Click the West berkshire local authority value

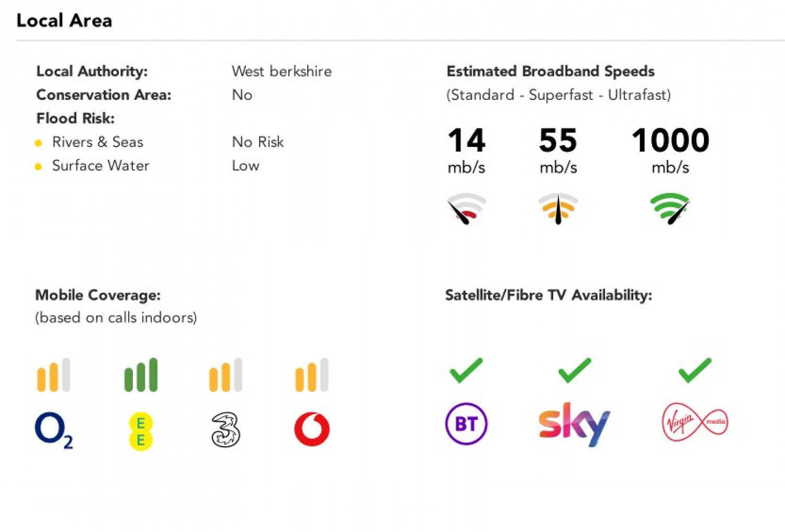(282, 71)
